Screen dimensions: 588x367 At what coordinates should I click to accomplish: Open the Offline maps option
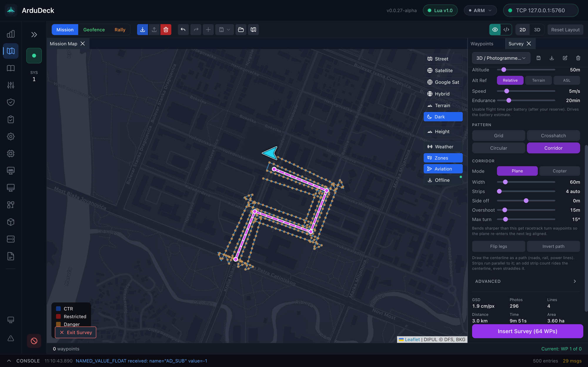click(443, 180)
